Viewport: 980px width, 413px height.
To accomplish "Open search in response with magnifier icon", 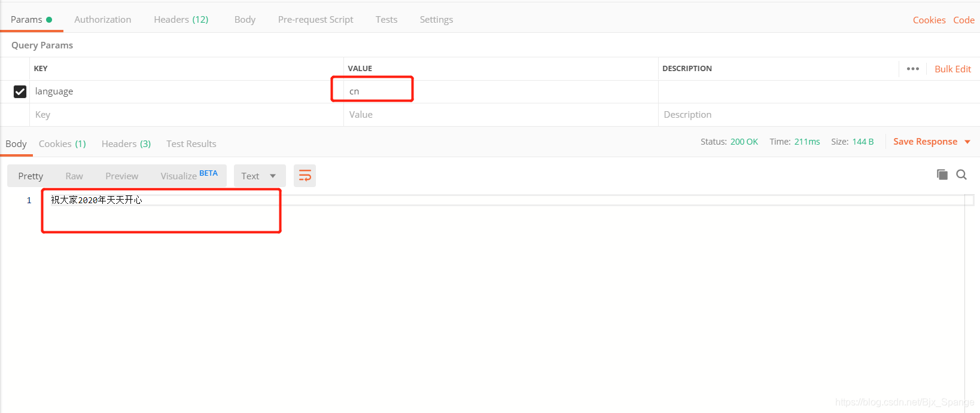I will tap(961, 175).
